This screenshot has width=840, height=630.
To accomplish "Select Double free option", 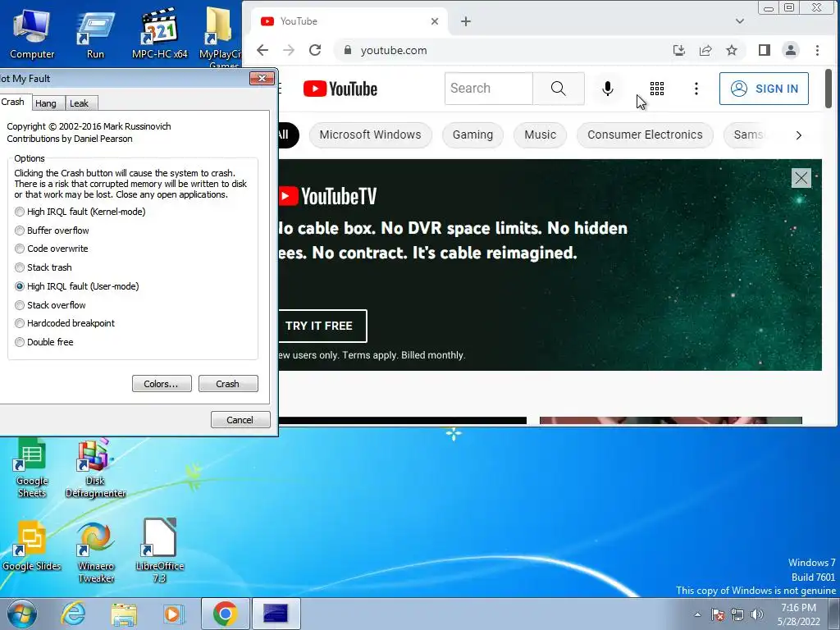I will coord(44,342).
